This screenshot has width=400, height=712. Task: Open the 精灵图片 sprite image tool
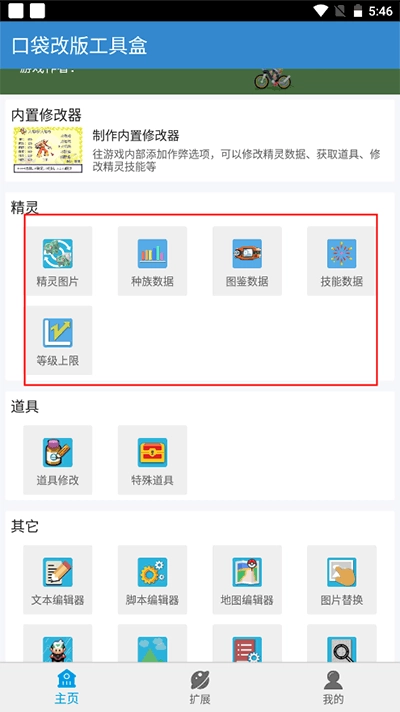(58, 261)
